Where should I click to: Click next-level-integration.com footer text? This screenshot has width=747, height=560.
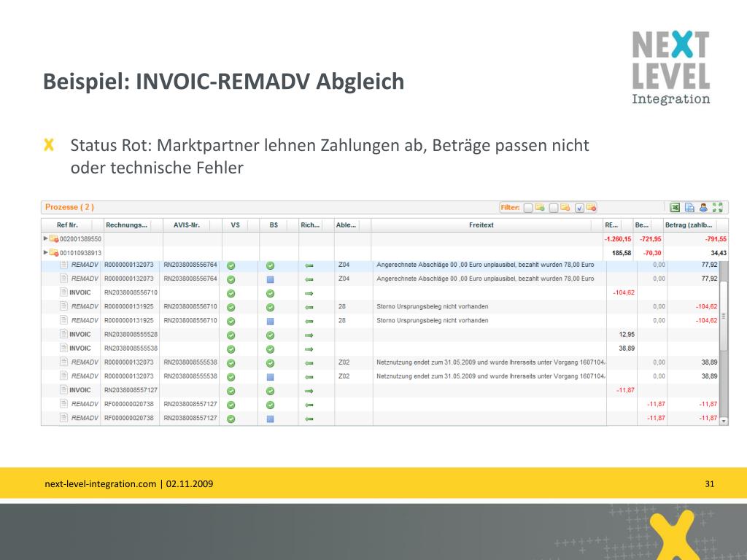[x=101, y=484]
